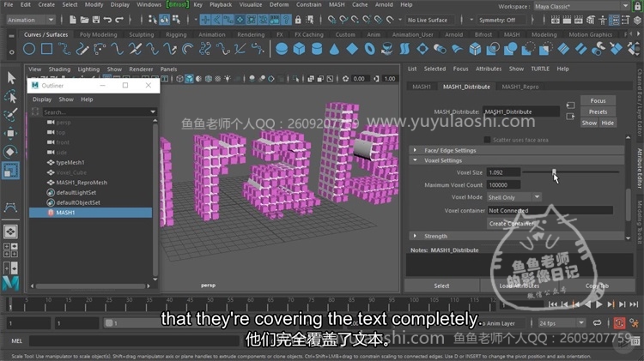Screen dimensions: 644x361
Task: Click the Voxel Size value field
Action: click(x=503, y=172)
